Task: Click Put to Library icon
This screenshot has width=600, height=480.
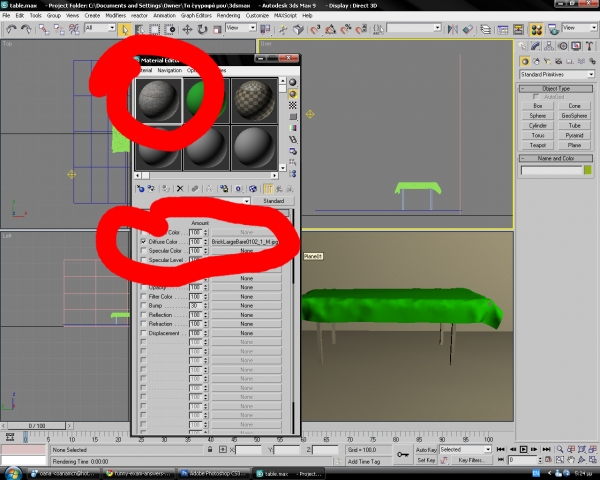Action: (224, 189)
